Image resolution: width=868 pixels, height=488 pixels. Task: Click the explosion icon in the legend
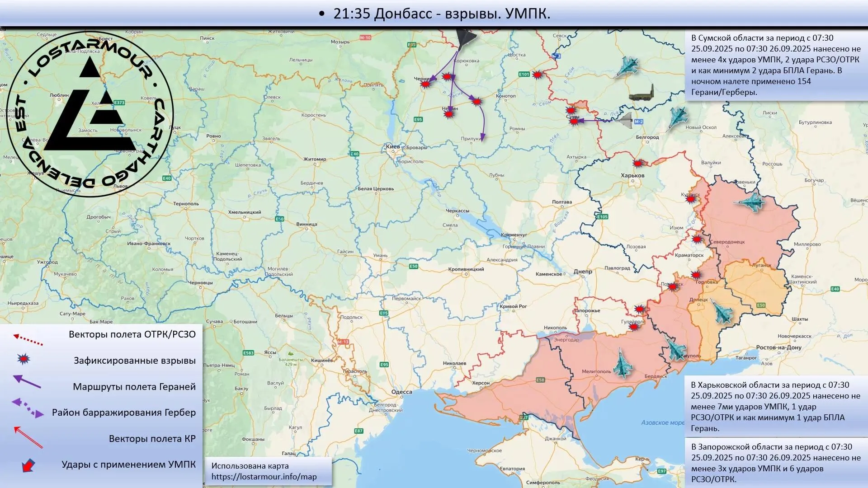tap(24, 359)
